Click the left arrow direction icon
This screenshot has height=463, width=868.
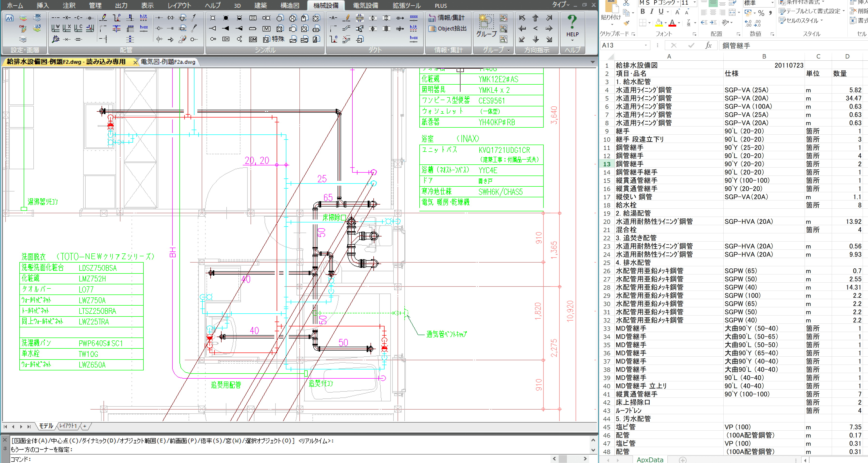[x=522, y=28]
